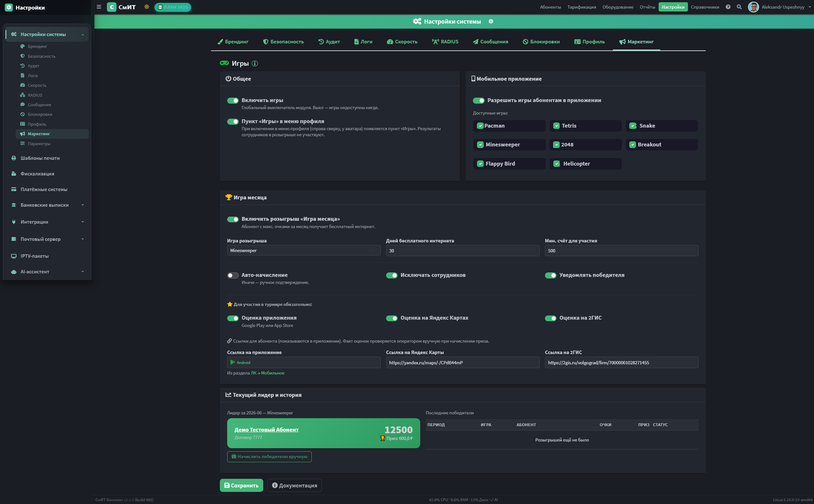This screenshot has height=504, width=814.
Task: Open RADIUS item in sidebar submenu
Action: click(52, 95)
